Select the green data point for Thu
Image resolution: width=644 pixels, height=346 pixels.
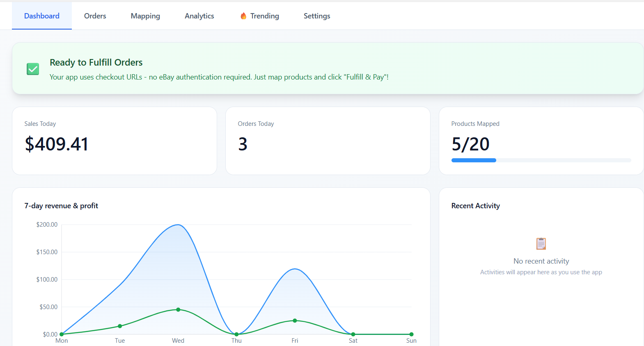coord(236,334)
